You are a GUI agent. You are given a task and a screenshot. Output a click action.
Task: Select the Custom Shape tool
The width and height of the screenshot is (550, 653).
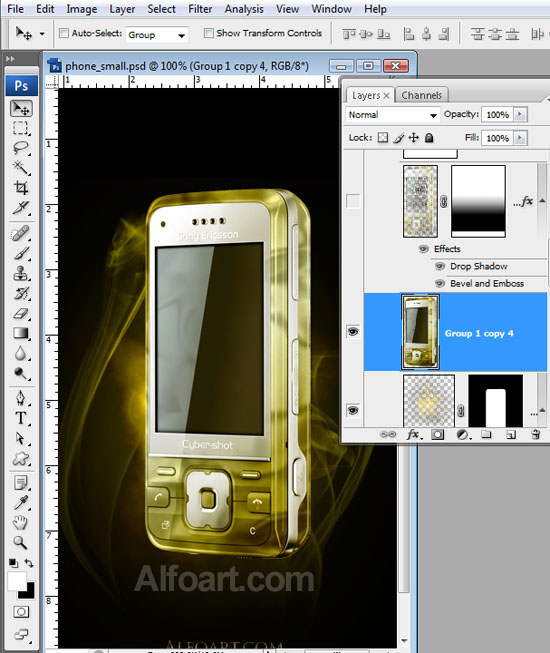tap(20, 459)
